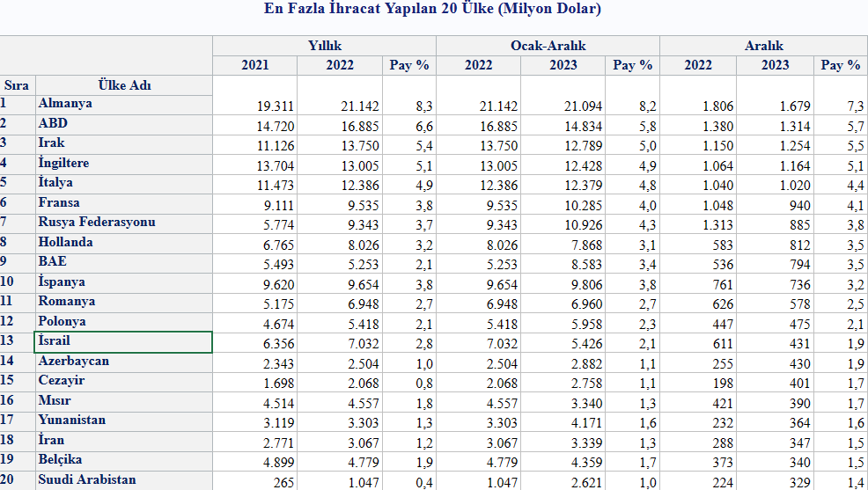Select the Azerbaycan row name cell

point(123,362)
